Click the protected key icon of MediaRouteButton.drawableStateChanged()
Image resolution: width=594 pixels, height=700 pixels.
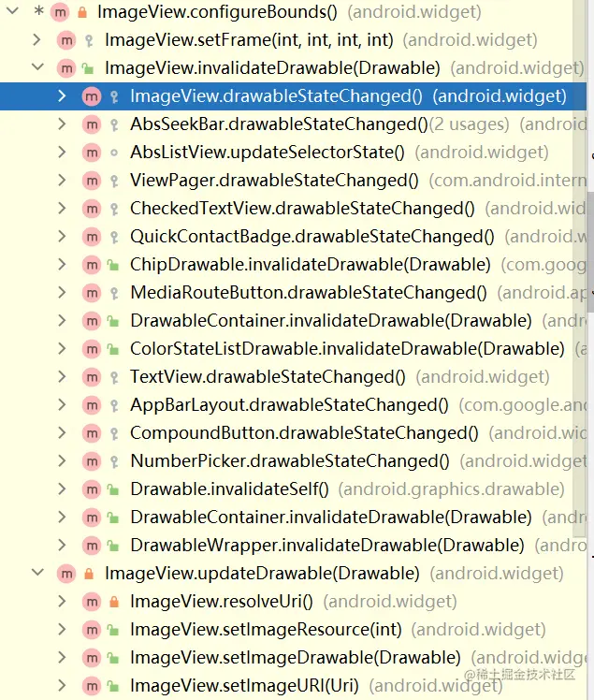pyautogui.click(x=114, y=294)
